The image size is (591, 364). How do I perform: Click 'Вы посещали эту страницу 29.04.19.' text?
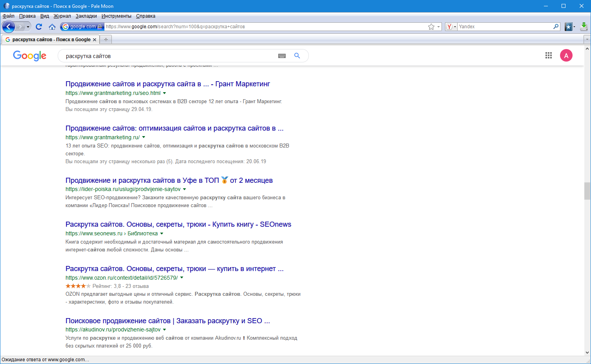[109, 109]
